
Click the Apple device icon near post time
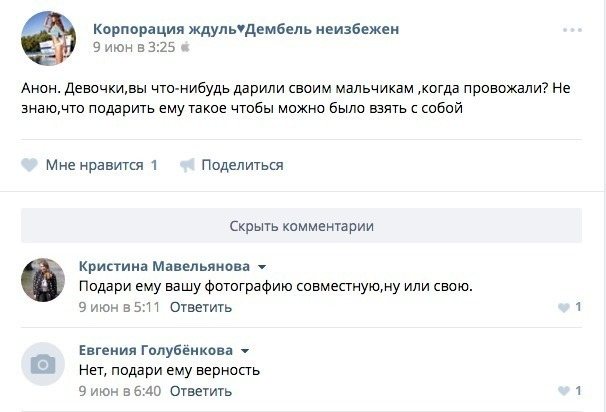pos(184,47)
